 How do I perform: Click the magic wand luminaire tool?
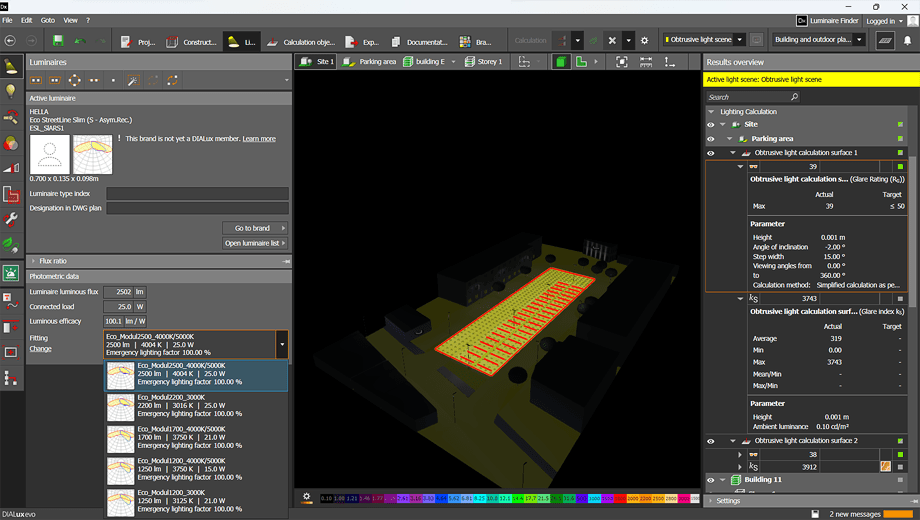tap(132, 80)
